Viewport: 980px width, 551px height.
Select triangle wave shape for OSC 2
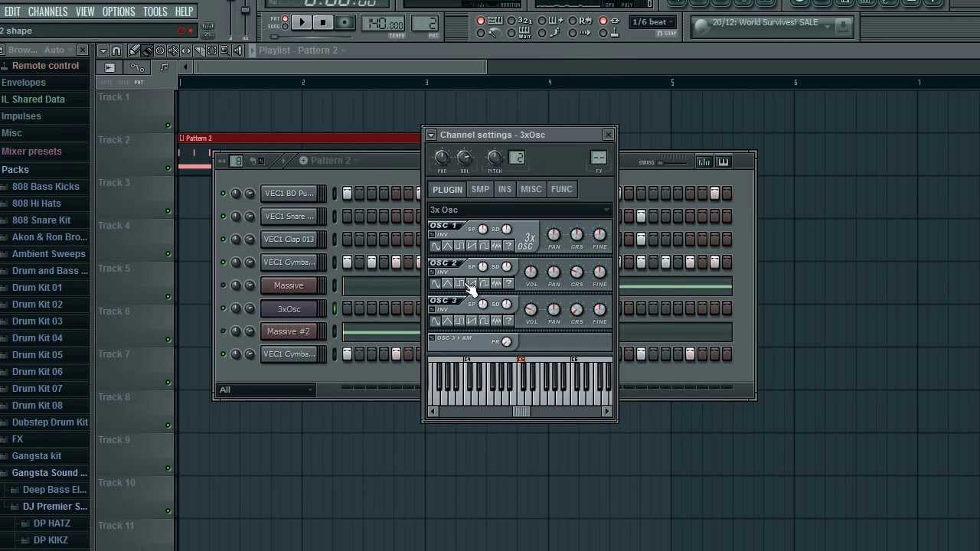pyautogui.click(x=447, y=284)
